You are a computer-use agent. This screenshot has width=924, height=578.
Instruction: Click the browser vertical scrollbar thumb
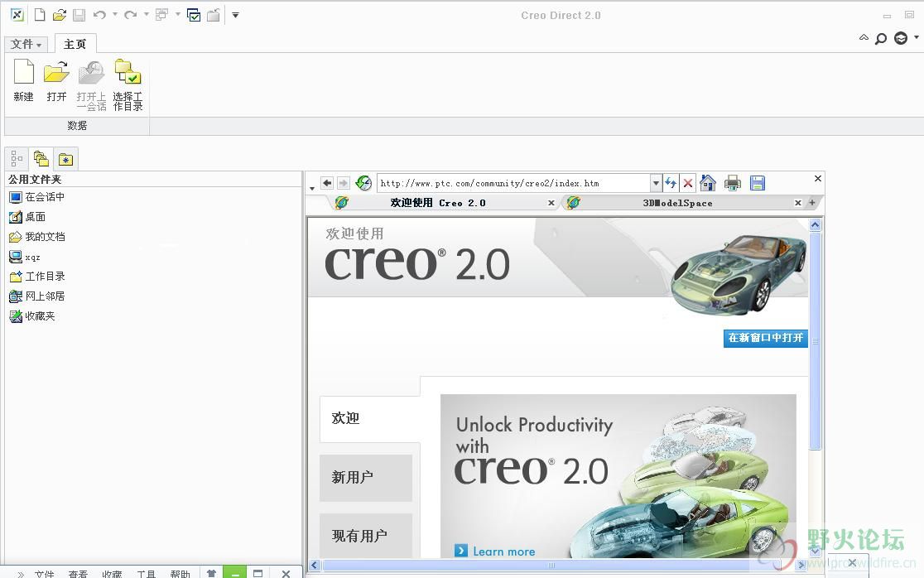tap(815, 340)
